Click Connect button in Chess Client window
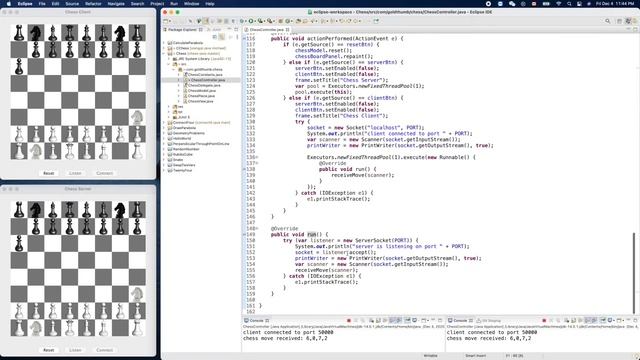Image resolution: width=640 pixels, height=360 pixels. click(x=104, y=173)
